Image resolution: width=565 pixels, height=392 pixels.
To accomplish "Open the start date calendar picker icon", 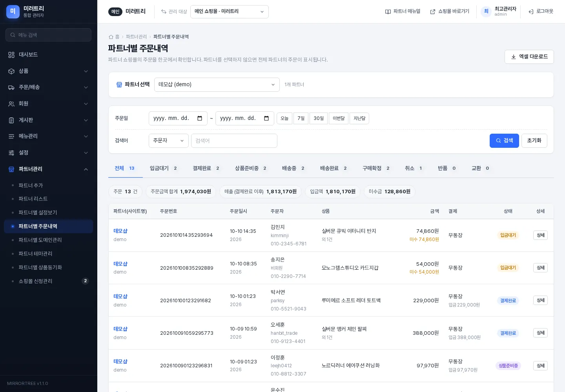I will click(x=200, y=118).
